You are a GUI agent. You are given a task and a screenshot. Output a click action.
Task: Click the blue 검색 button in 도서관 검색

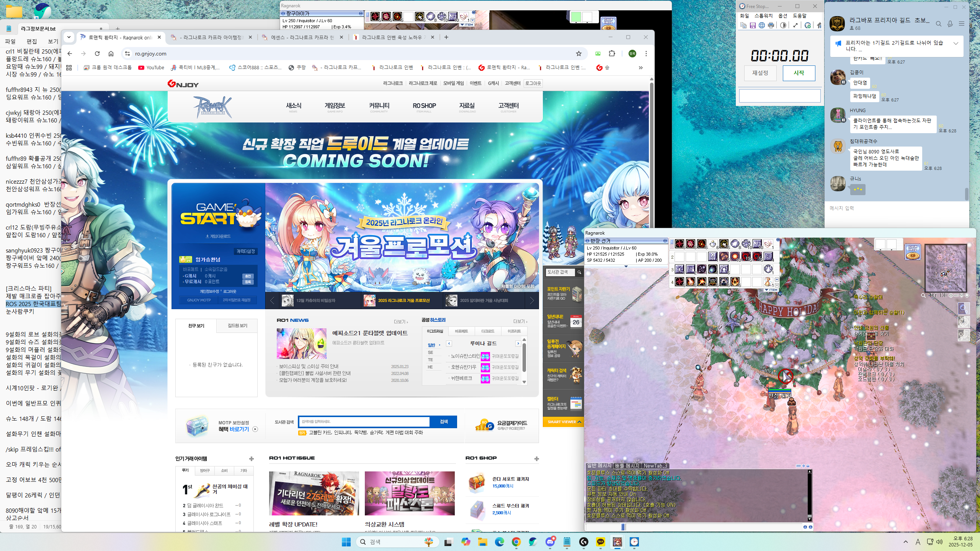pos(443,422)
